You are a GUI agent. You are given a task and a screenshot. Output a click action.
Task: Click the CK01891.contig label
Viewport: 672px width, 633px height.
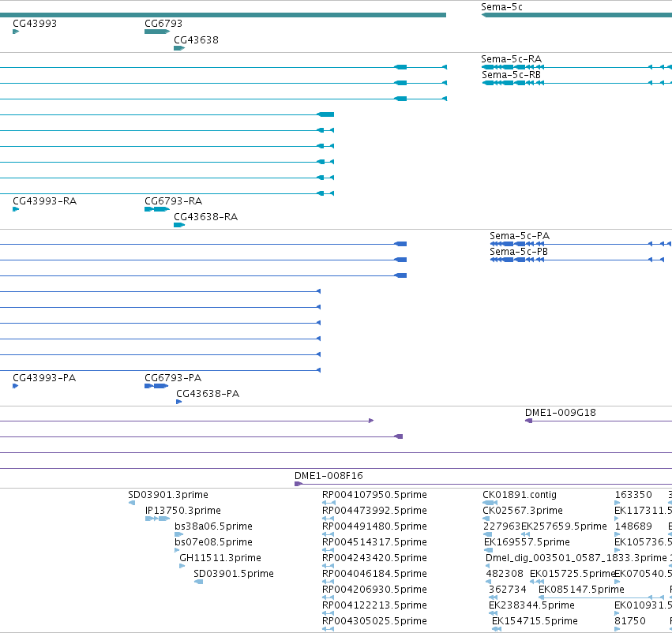coord(520,495)
